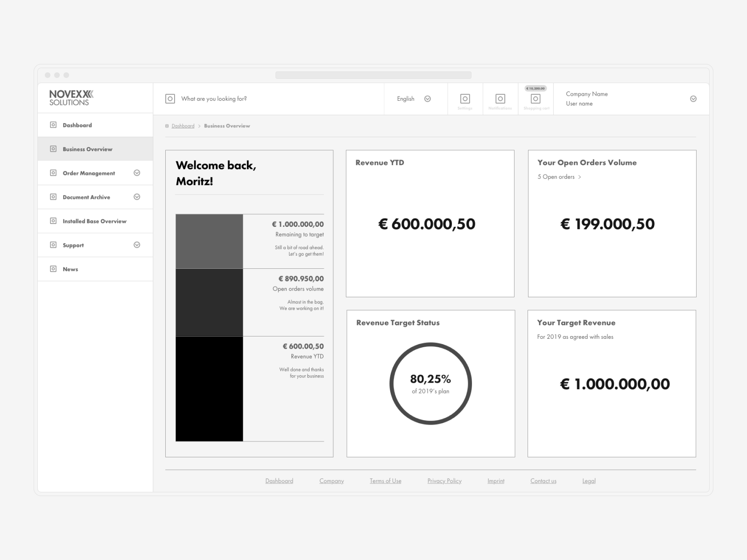The width and height of the screenshot is (747, 560).
Task: Click the gray Remaining to target bar segment
Action: click(209, 241)
